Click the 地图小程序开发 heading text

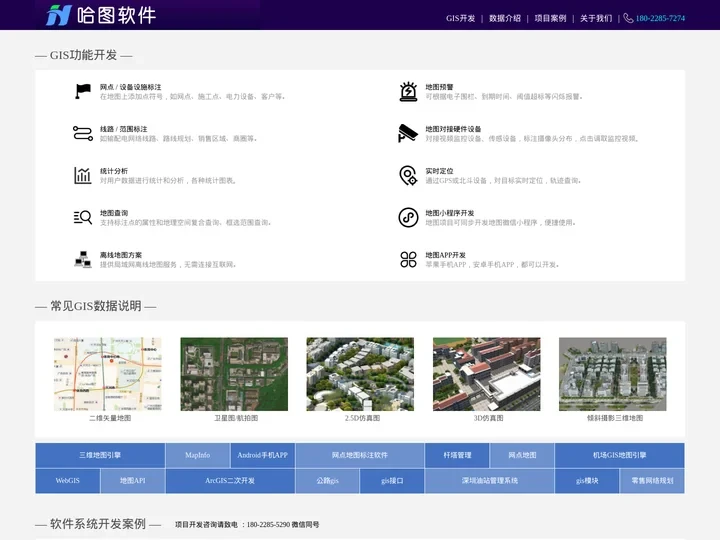click(450, 213)
